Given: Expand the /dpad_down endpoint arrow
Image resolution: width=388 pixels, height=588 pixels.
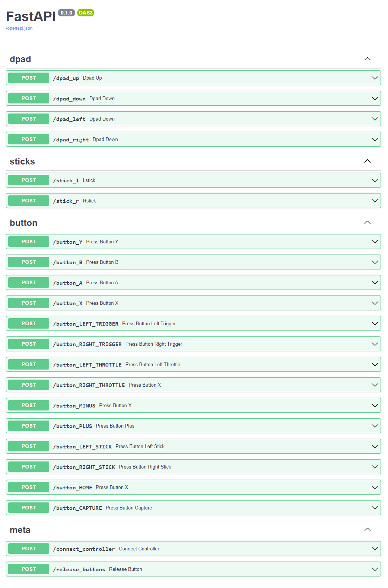Looking at the screenshot, I should pyautogui.click(x=375, y=98).
